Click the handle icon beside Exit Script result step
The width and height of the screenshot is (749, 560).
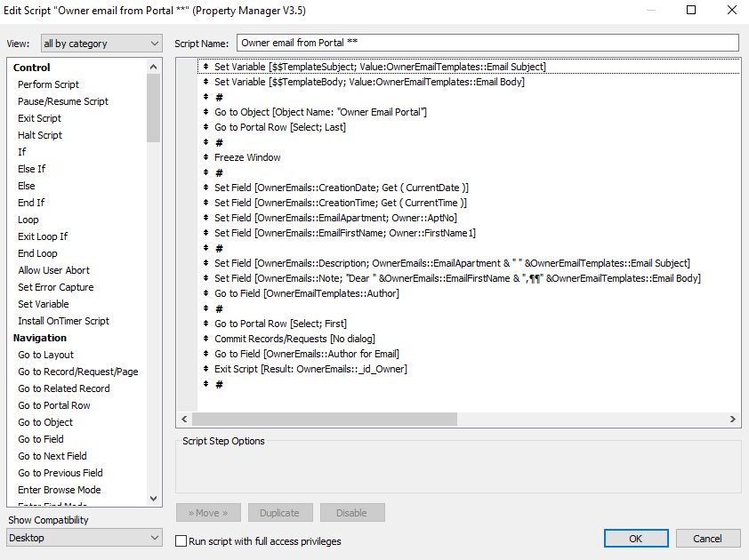point(205,369)
